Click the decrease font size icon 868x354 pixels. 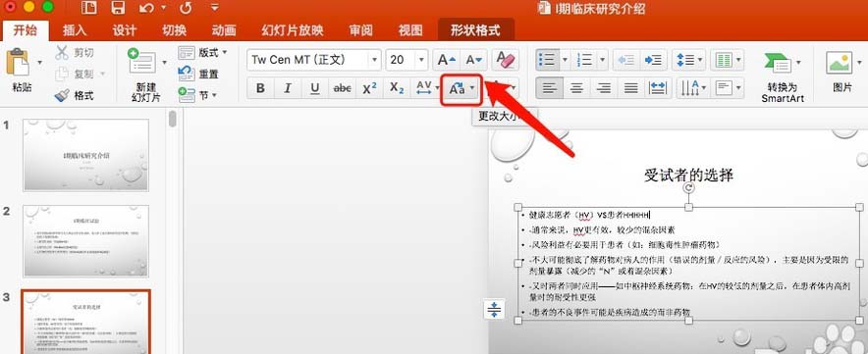coord(474,60)
